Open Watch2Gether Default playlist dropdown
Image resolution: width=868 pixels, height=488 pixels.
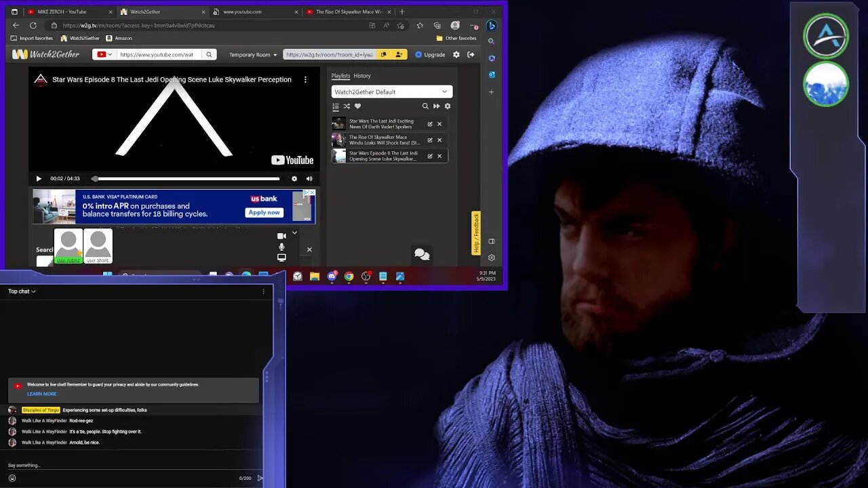tap(392, 92)
